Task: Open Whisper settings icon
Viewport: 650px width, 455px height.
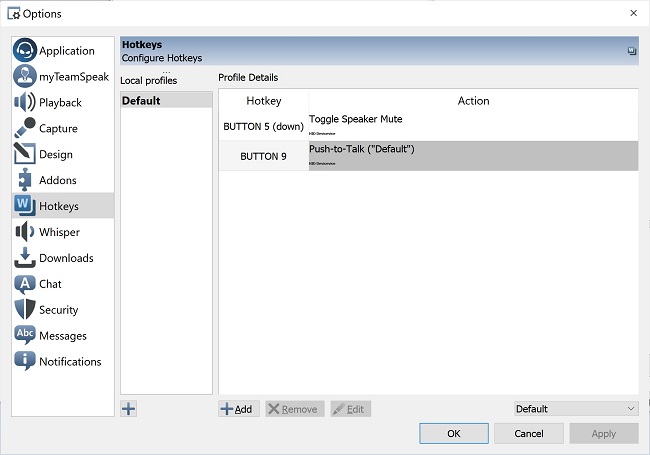Action: [x=25, y=232]
